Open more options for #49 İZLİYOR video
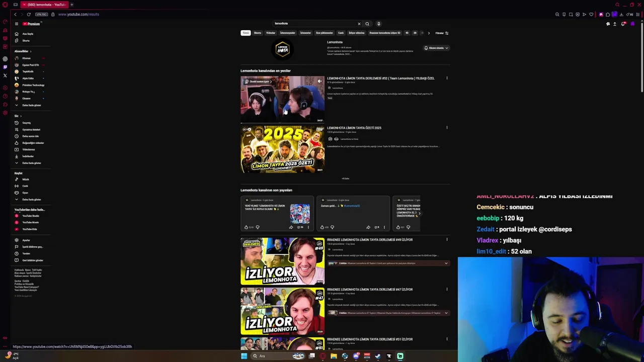This screenshot has height=362, width=644. (x=447, y=239)
